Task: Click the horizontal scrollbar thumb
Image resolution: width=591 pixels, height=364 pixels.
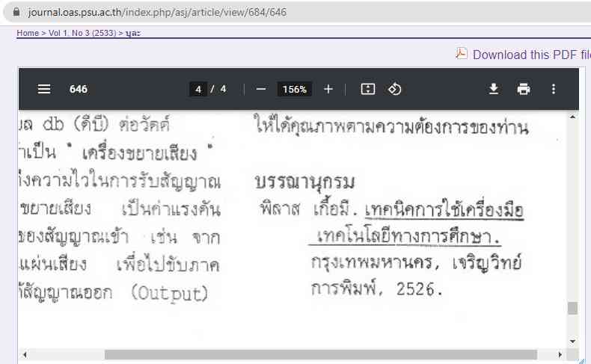Action: pyautogui.click(x=320, y=354)
